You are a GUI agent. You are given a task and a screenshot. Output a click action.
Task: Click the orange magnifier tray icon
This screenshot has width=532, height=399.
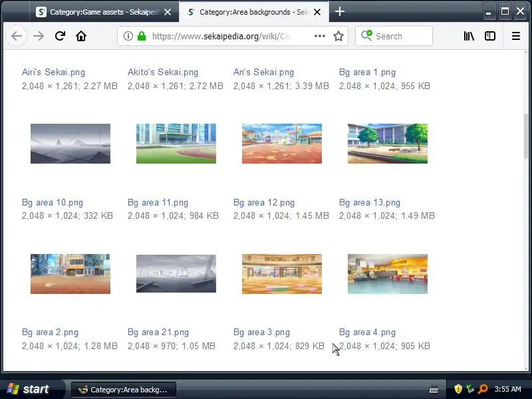tap(483, 389)
